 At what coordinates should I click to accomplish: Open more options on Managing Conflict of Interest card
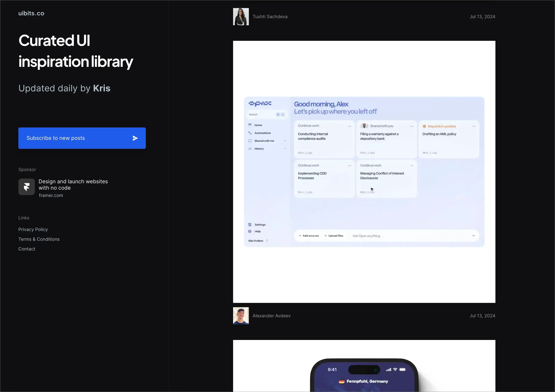click(x=412, y=166)
